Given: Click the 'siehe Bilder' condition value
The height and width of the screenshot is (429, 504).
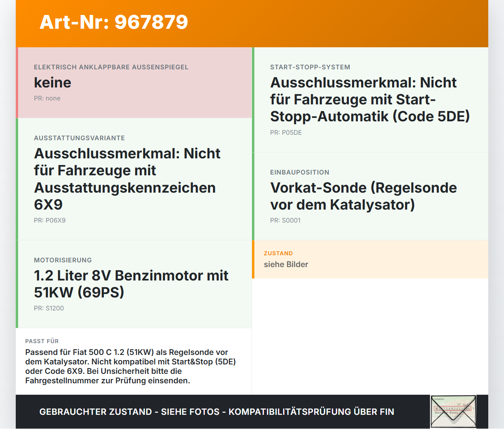Looking at the screenshot, I should coord(286,264).
